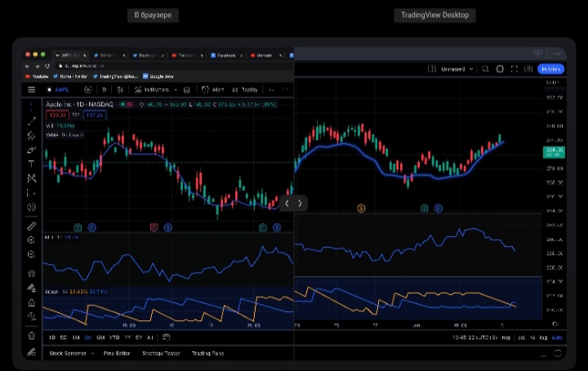Open the Desktop window more menu at top right
This screenshot has height=371, width=588.
[x=557, y=54]
